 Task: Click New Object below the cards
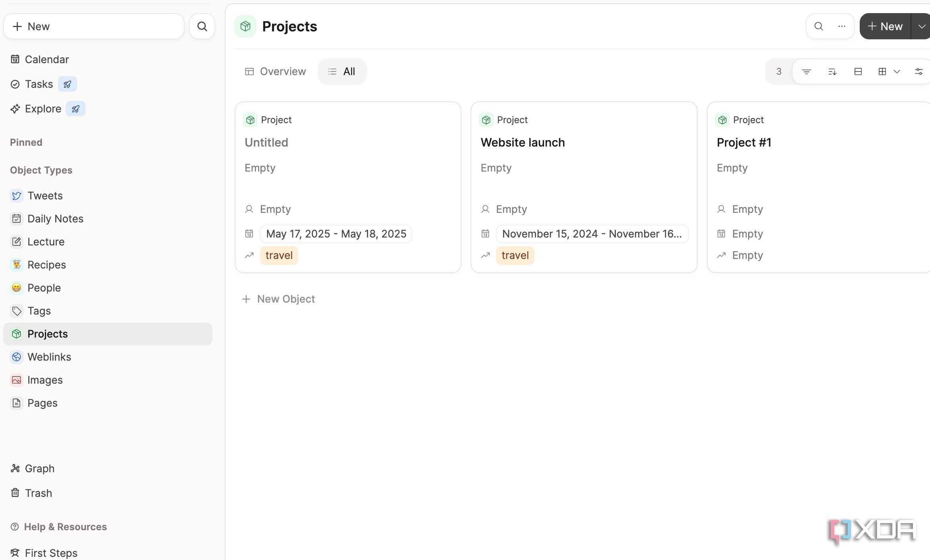(x=278, y=299)
